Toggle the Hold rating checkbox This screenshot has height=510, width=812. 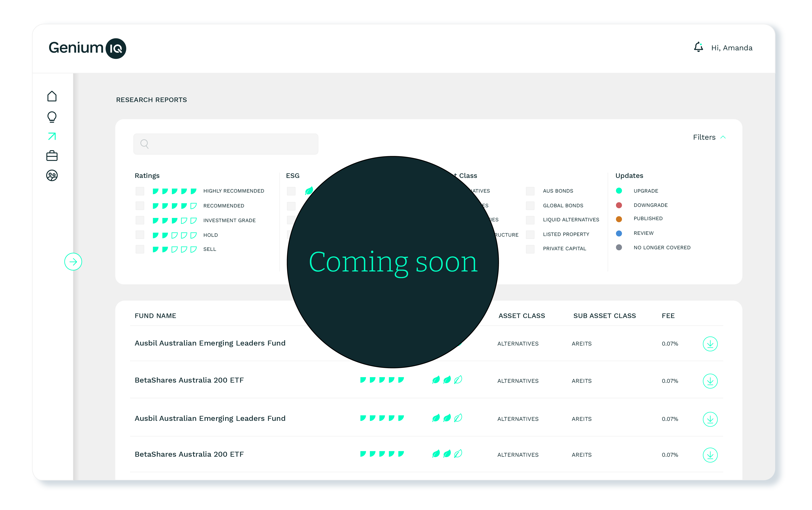140,235
